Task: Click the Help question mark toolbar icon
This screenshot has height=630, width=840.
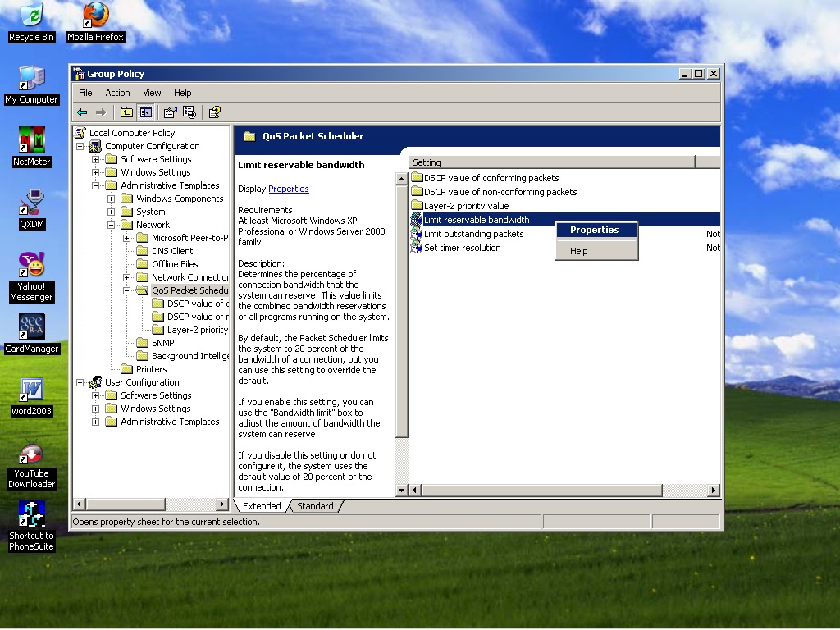Action: (x=214, y=112)
